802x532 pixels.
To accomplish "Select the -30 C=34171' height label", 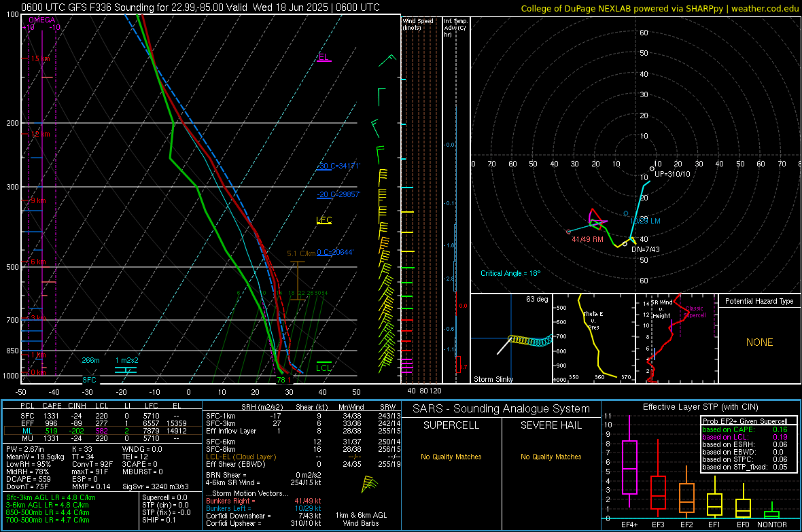I will point(338,166).
